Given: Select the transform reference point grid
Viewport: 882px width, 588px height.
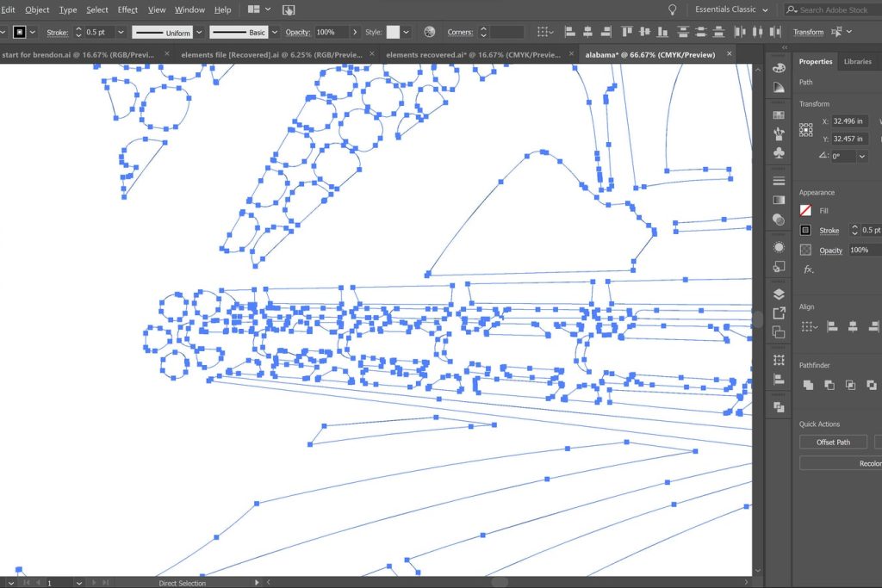Looking at the screenshot, I should point(806,130).
